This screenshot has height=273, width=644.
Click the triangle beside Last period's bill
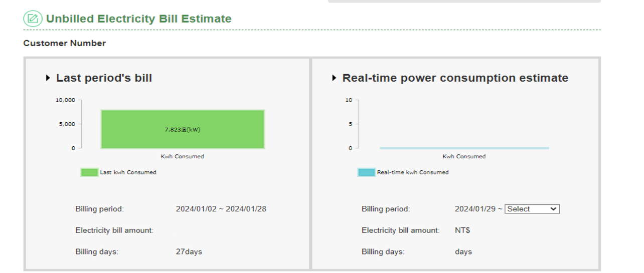coord(48,78)
